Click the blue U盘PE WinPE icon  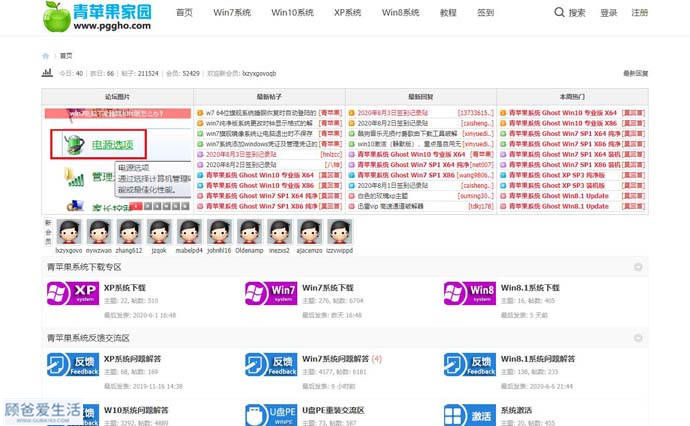click(271, 415)
